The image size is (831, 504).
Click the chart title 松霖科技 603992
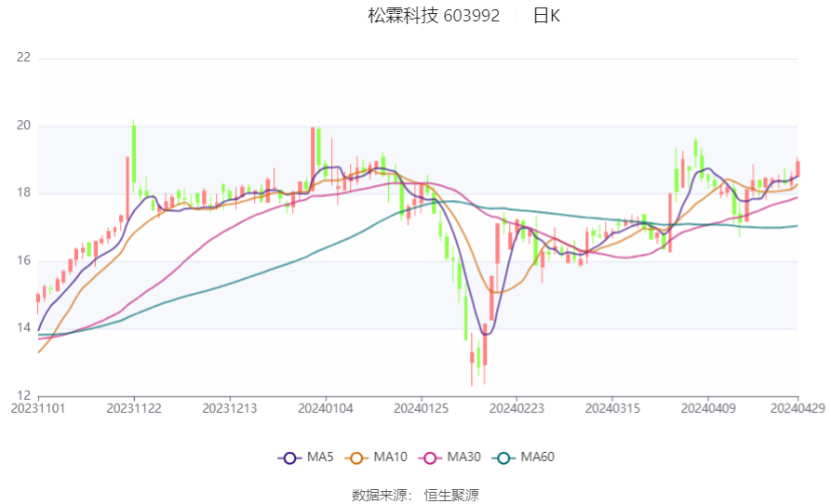coord(434,16)
